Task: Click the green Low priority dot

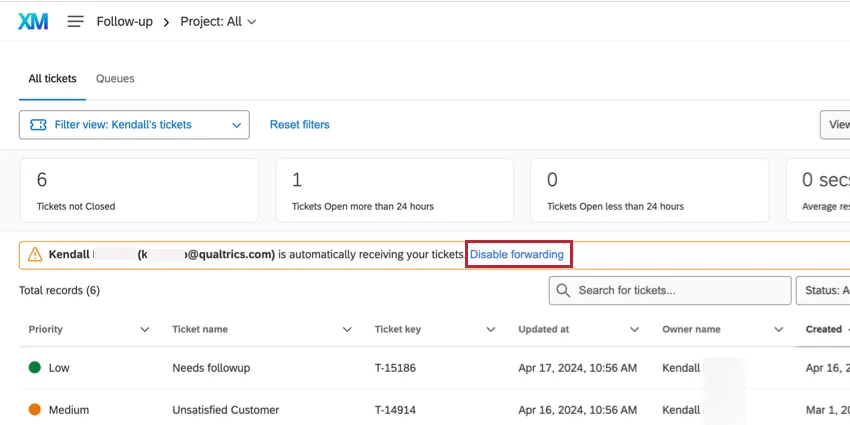Action: [x=34, y=368]
